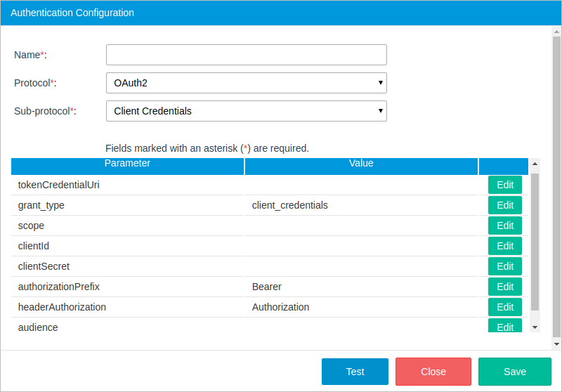Click the Value column header
This screenshot has width=562, height=392.
click(361, 164)
